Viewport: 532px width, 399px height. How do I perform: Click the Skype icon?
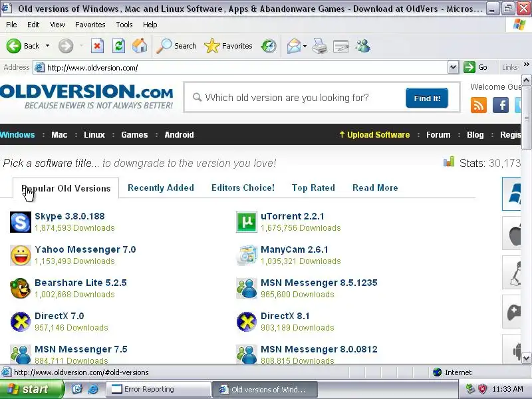pyautogui.click(x=21, y=222)
